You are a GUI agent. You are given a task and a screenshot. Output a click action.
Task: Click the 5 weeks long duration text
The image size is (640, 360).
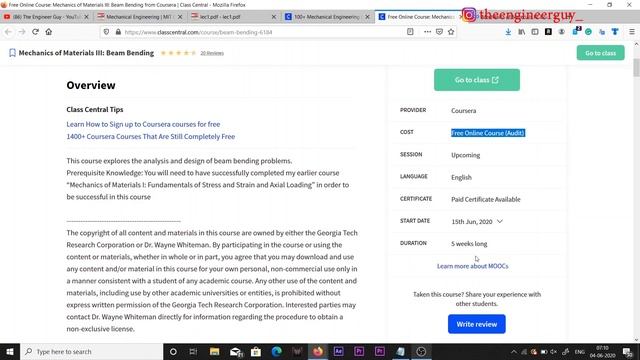[469, 244]
